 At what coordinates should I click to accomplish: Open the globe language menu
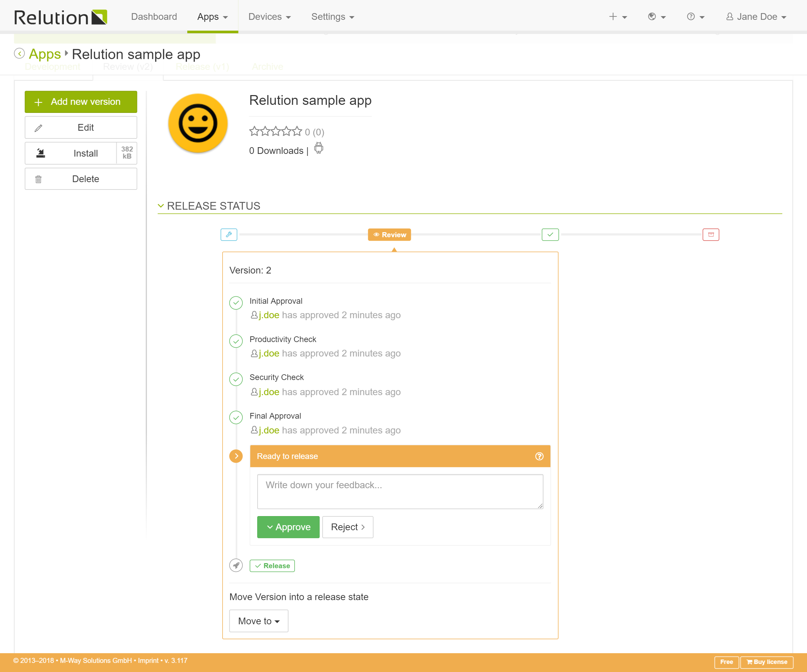click(657, 17)
